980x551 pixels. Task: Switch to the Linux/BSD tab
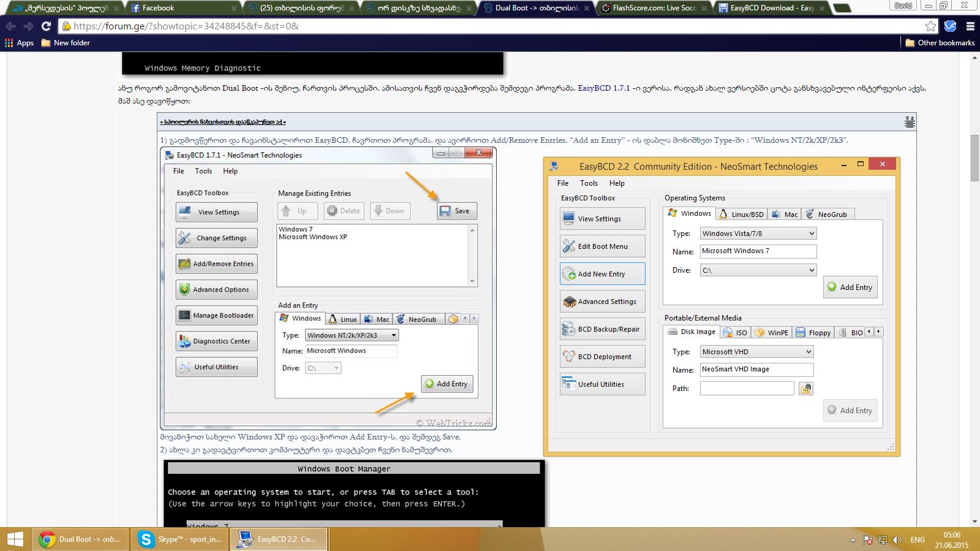741,215
